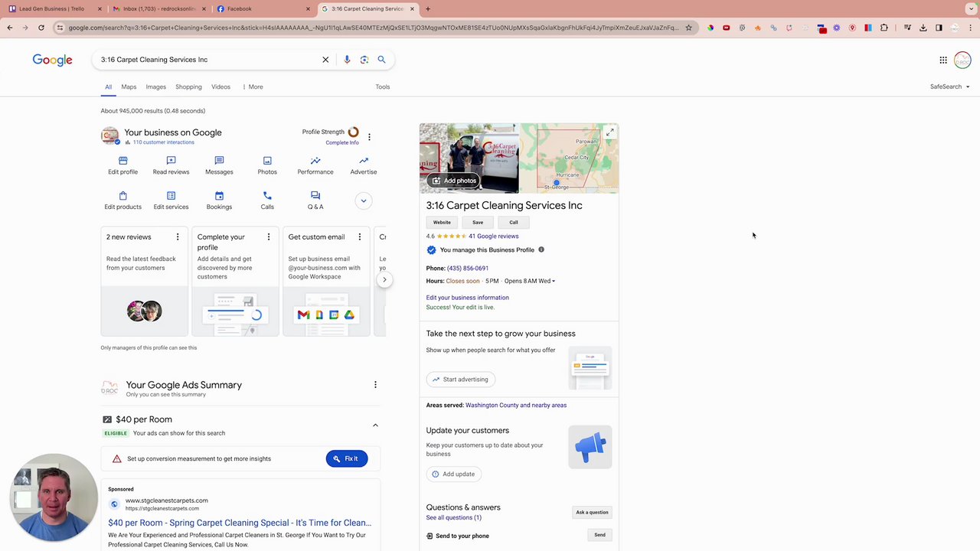Viewport: 980px width, 551px height.
Task: Open Read reviews in business tools
Action: coord(171,161)
